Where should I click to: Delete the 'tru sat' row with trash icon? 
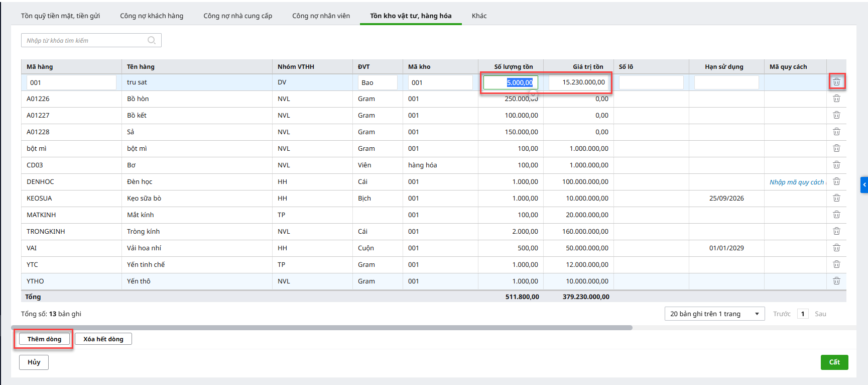point(836,82)
